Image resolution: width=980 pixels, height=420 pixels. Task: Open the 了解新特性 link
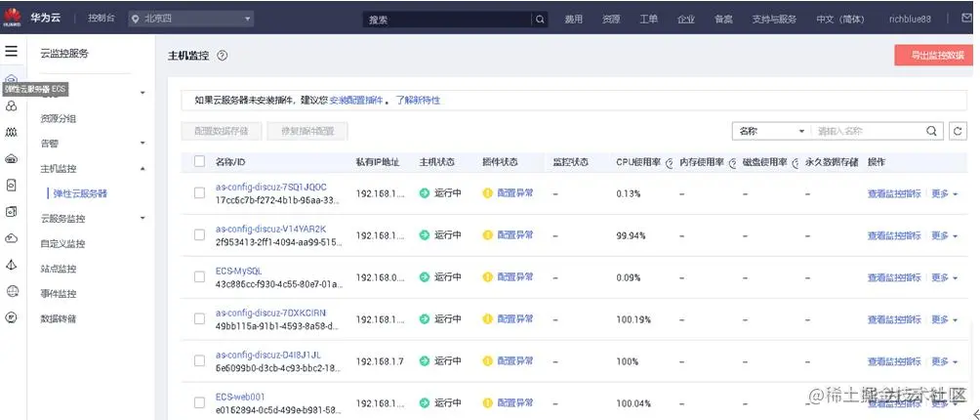coord(418,100)
